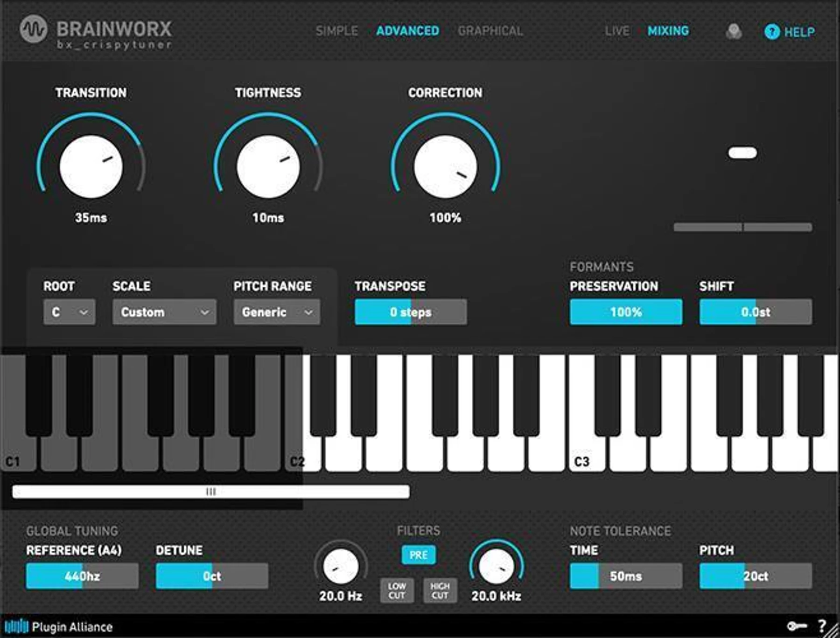840x638 pixels.
Task: Click the 20.0 Hz value text
Action: tap(341, 596)
